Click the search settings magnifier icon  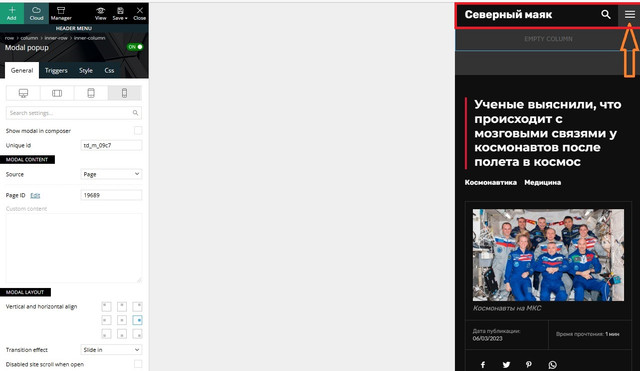136,113
